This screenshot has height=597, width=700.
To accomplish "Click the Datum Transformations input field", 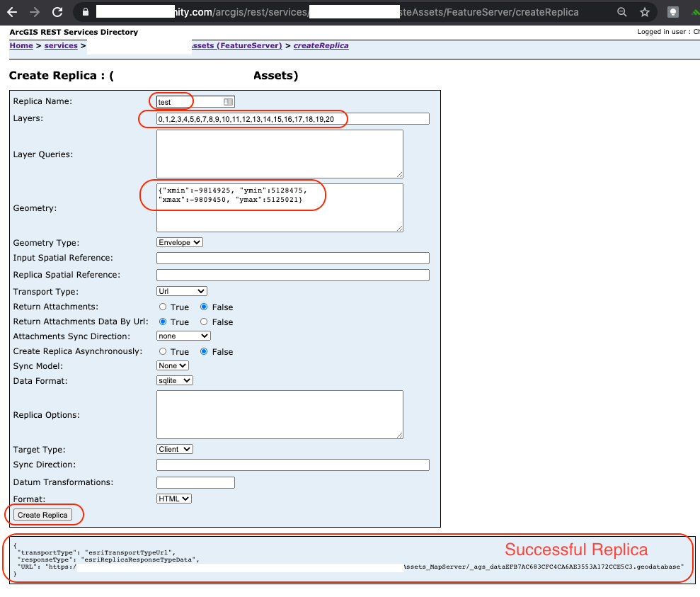I will click(195, 482).
